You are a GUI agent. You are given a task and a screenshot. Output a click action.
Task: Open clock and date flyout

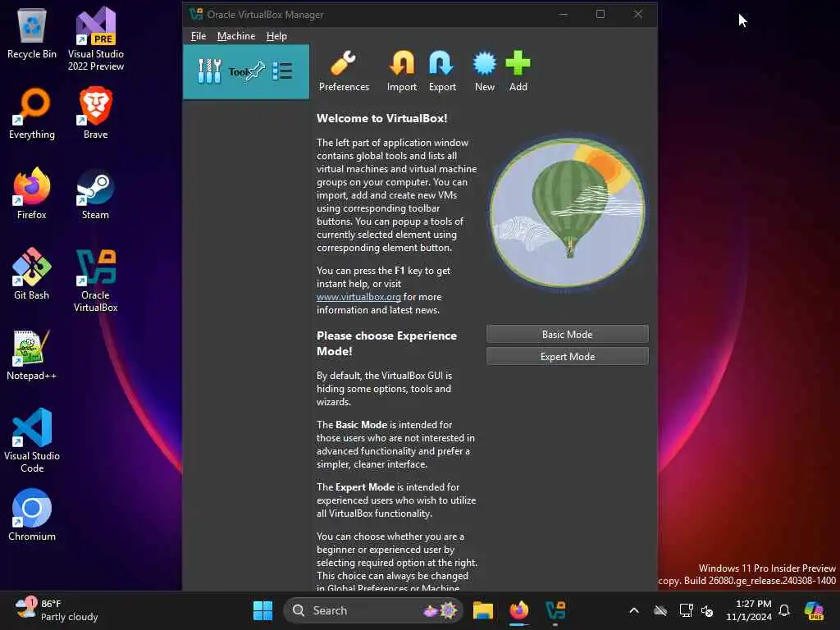749,610
